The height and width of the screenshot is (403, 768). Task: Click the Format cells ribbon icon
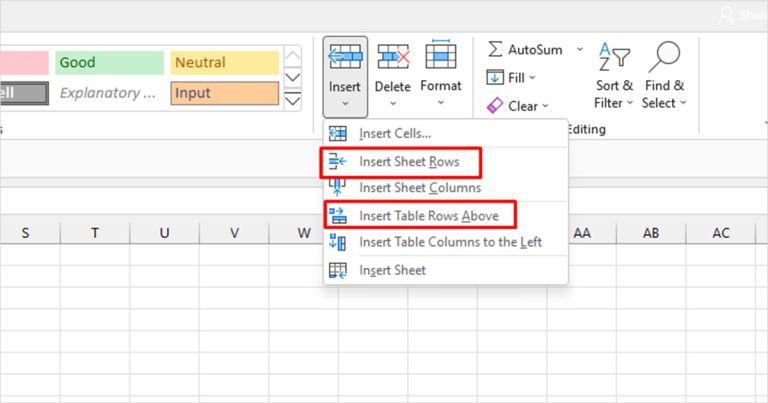point(441,55)
